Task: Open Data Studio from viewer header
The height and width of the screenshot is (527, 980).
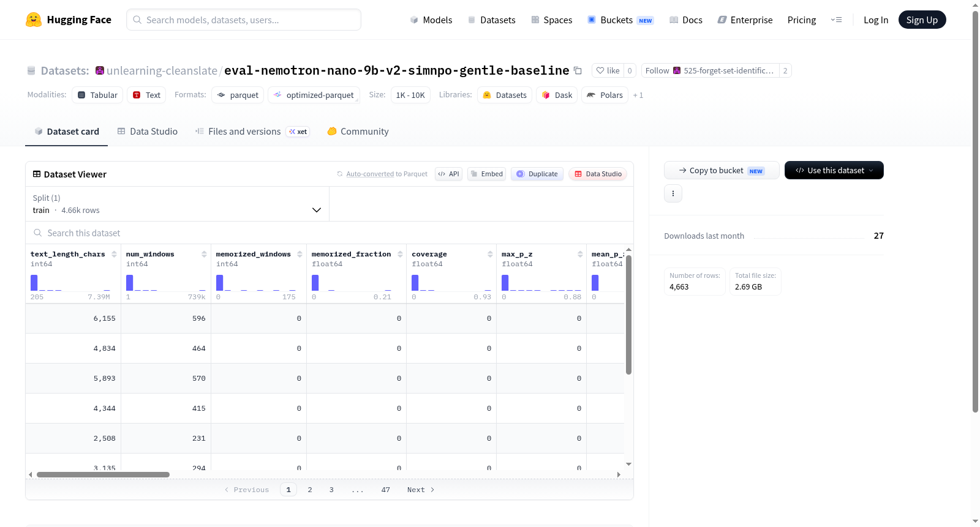Action: coord(598,174)
